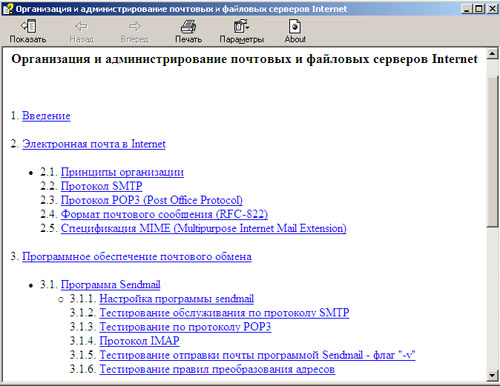Viewport: 500px width, 386px height.
Task: Open Настройка программы sendmail link
Action: pos(177,299)
